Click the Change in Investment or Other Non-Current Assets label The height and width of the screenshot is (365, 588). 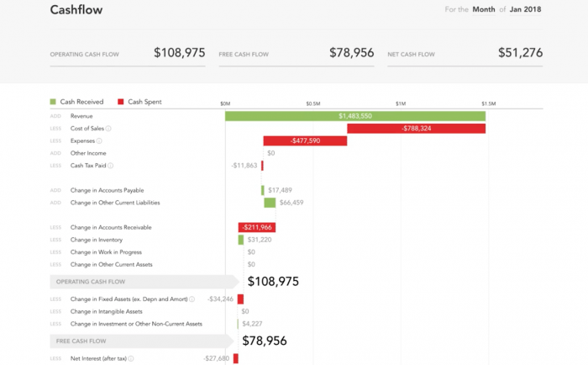[x=136, y=324]
